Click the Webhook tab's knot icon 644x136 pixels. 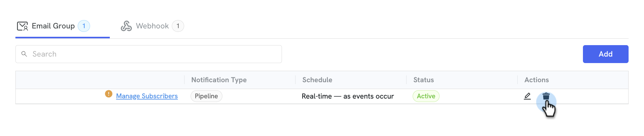click(126, 26)
